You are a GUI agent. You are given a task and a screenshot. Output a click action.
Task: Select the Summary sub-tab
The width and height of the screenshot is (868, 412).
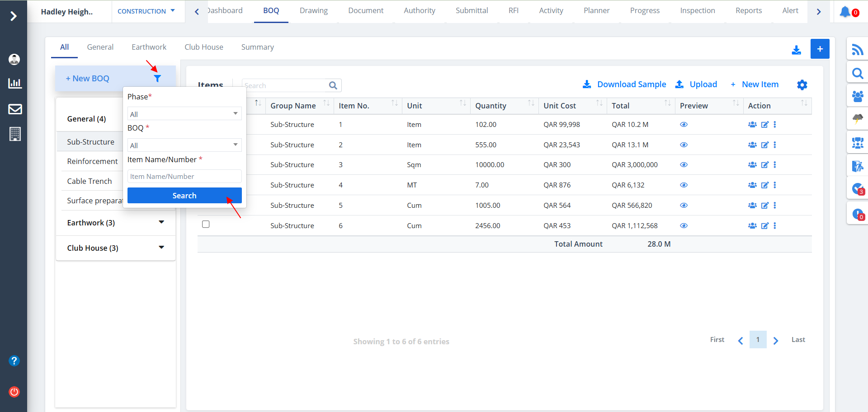(x=257, y=47)
